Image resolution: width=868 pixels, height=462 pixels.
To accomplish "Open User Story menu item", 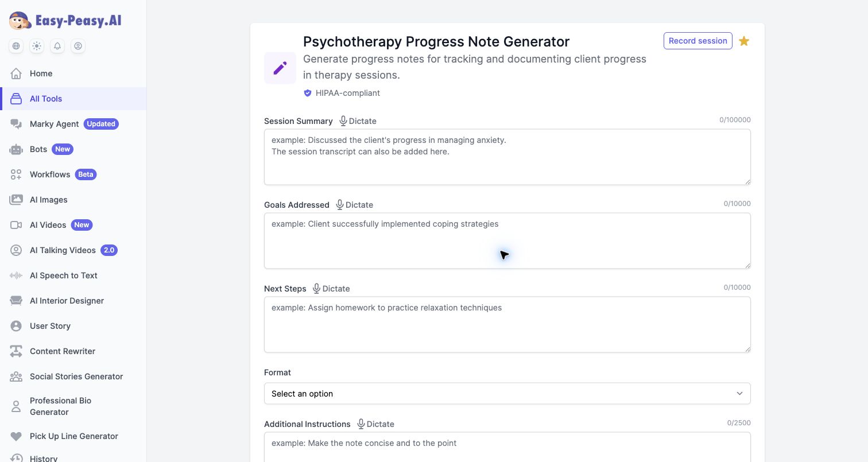I will 73,326.
